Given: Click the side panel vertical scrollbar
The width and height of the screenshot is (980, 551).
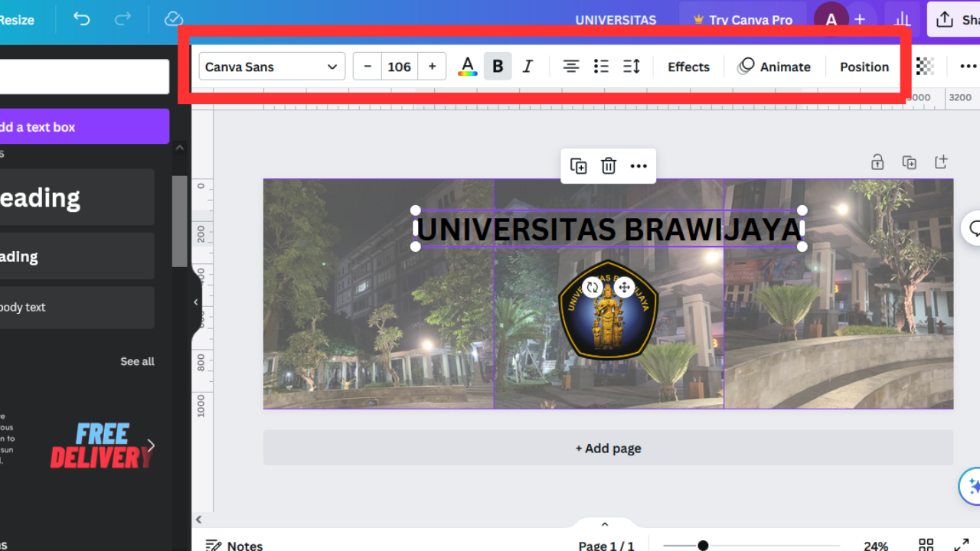Looking at the screenshot, I should pyautogui.click(x=179, y=221).
